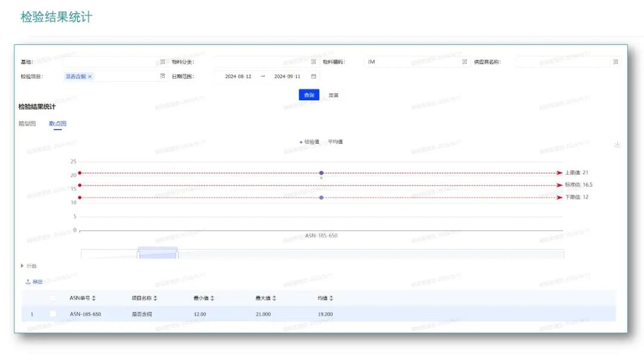The height and width of the screenshot is (363, 644).
Task: Toggle 检验值 legend series visibility
Action: pos(309,141)
